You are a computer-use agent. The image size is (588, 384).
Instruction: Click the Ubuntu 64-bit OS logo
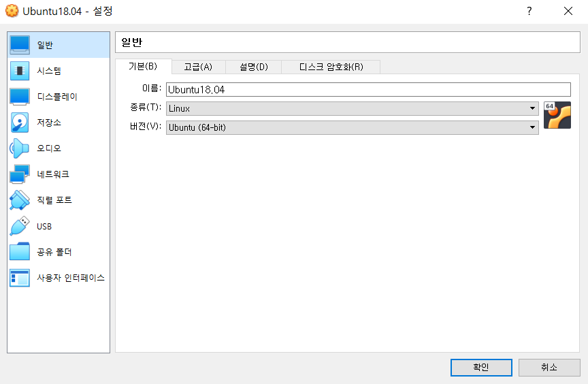click(557, 115)
